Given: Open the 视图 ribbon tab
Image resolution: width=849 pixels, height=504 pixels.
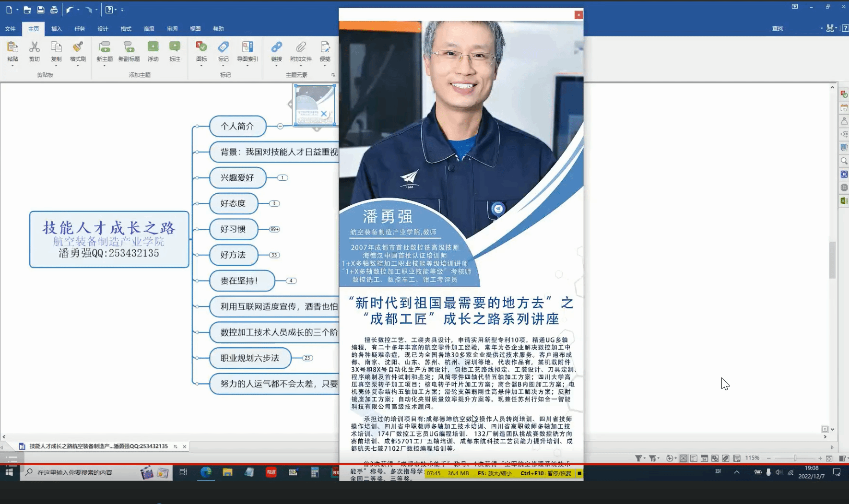Looking at the screenshot, I should pos(195,29).
